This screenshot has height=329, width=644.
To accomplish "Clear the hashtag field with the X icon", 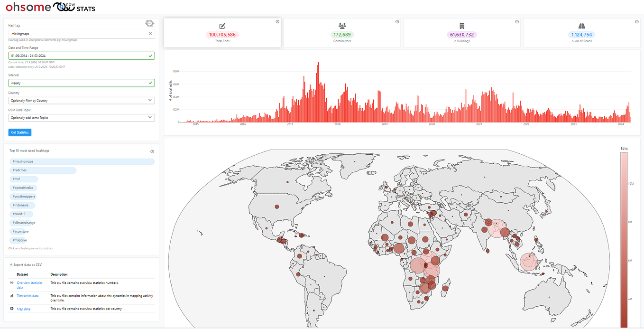I will pos(150,33).
